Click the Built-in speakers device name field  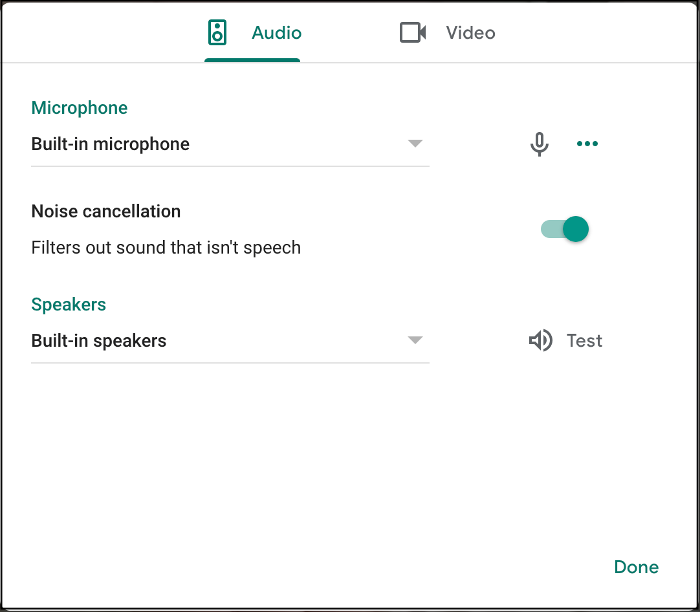[x=98, y=340]
